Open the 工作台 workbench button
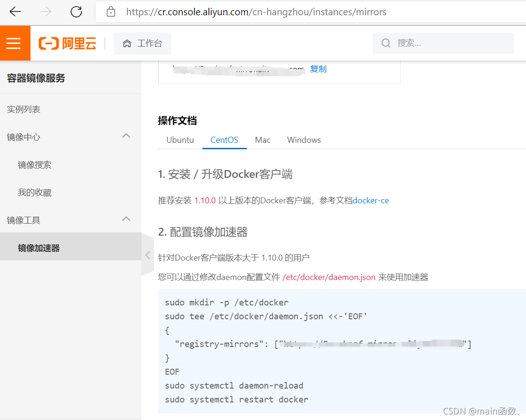 tap(142, 43)
